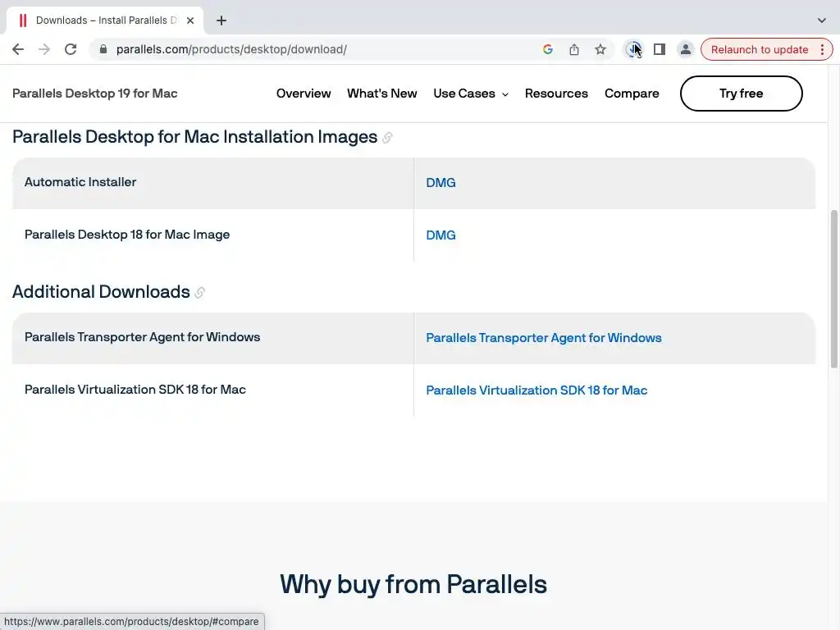Copy anchor link for Installation Images heading
This screenshot has height=630, width=840.
(x=387, y=138)
